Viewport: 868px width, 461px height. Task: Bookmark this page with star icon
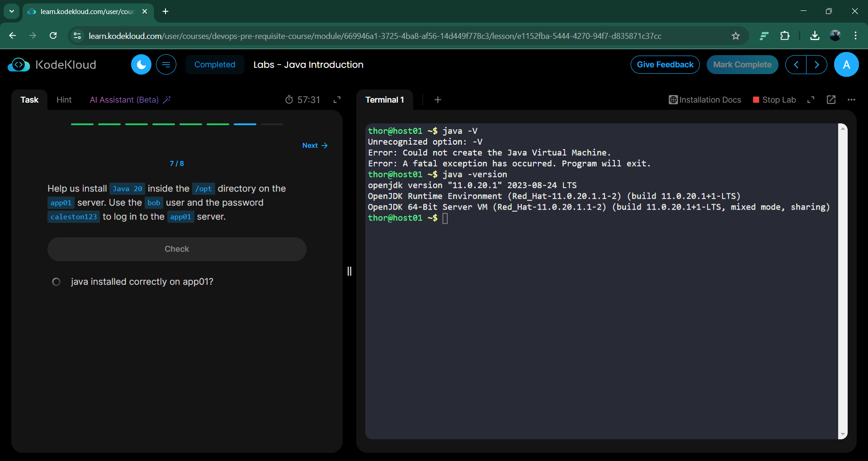[x=736, y=36]
